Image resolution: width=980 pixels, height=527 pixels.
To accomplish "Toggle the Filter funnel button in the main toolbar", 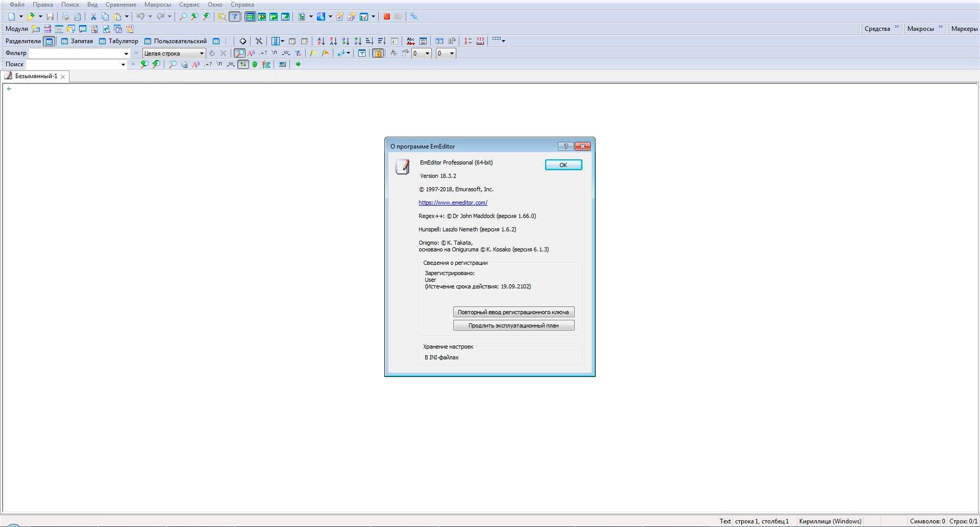I will (x=234, y=16).
